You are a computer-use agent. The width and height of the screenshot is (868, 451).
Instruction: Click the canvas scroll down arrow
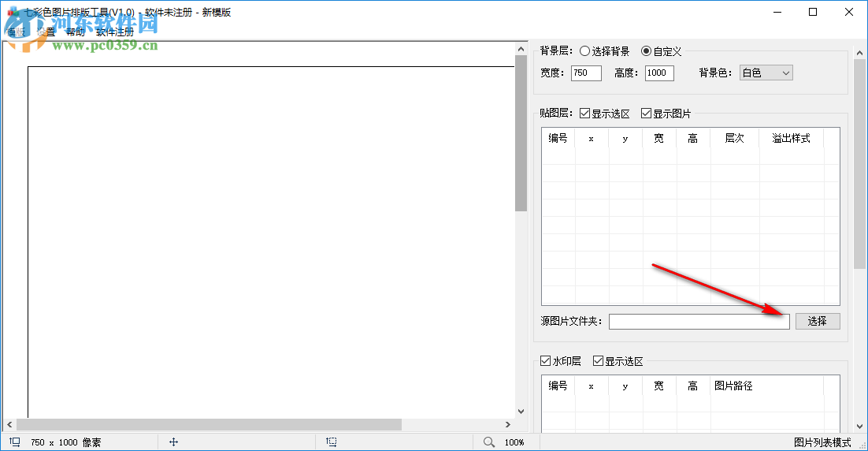[x=521, y=411]
